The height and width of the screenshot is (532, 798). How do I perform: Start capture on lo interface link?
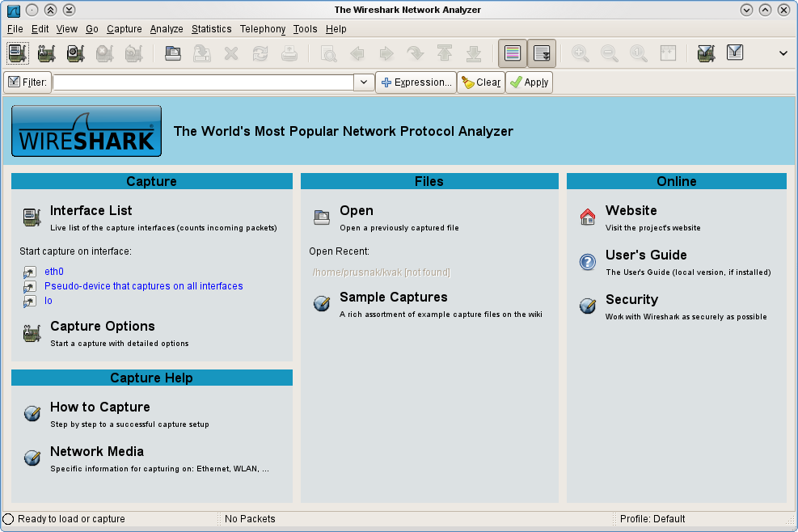[x=49, y=301]
